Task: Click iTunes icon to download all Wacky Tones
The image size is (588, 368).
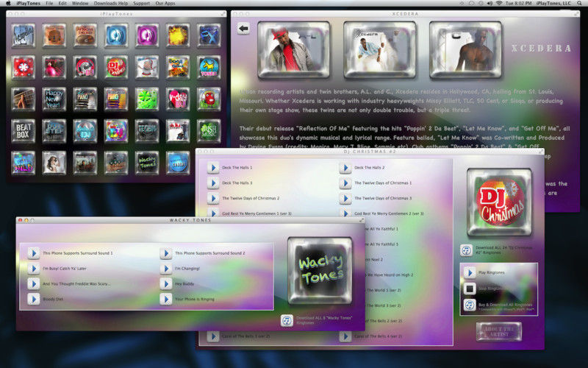Action: coord(287,320)
